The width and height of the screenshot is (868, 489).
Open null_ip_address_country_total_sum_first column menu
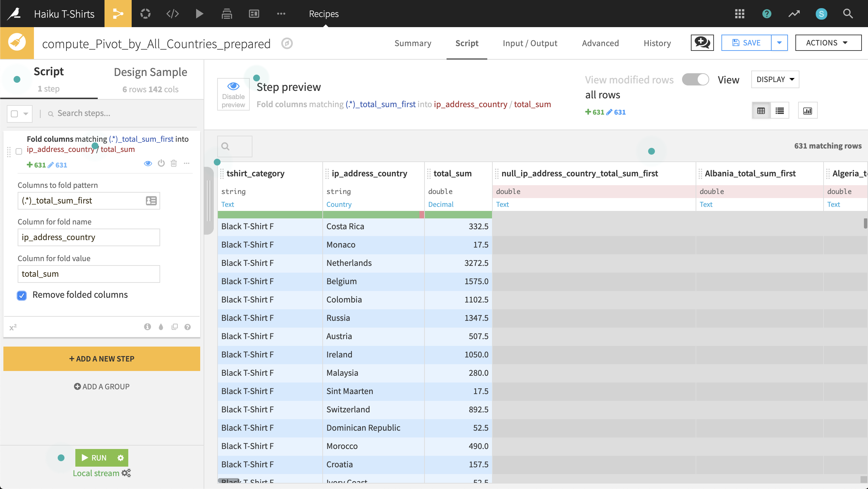(580, 173)
